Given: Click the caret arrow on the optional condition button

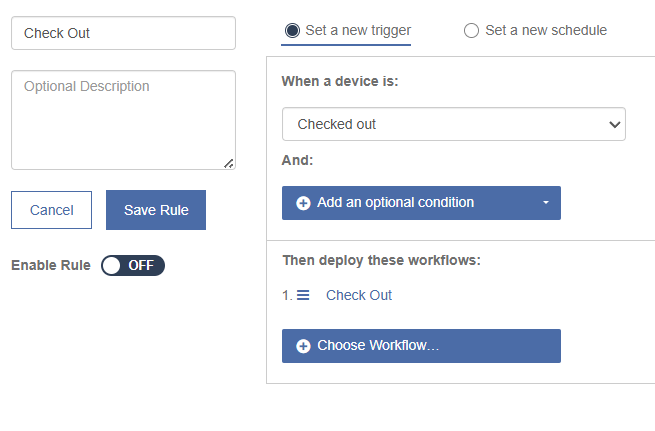Looking at the screenshot, I should (x=546, y=203).
